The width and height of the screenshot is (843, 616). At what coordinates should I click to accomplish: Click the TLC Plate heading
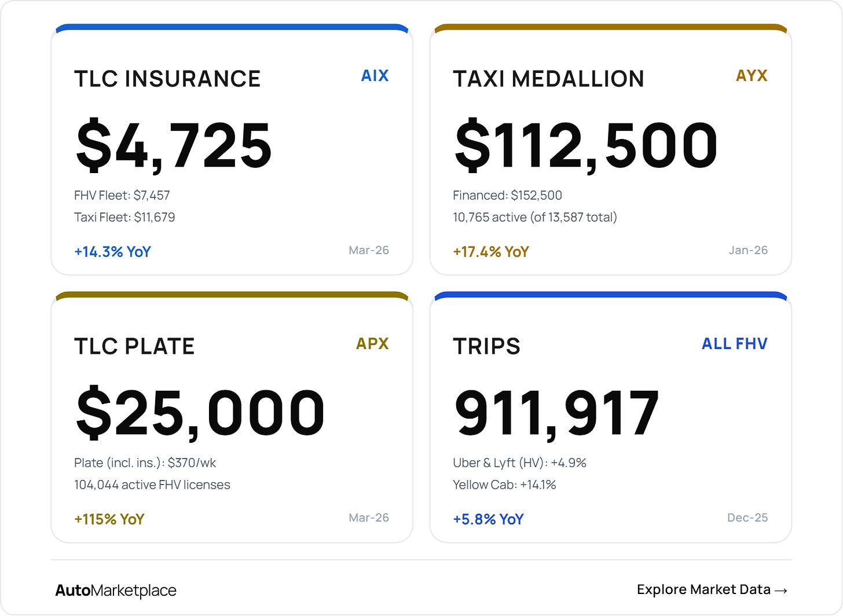click(x=134, y=346)
